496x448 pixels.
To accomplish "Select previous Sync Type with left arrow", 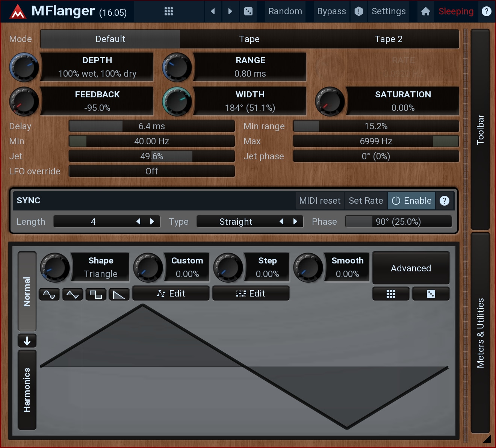I will [281, 221].
